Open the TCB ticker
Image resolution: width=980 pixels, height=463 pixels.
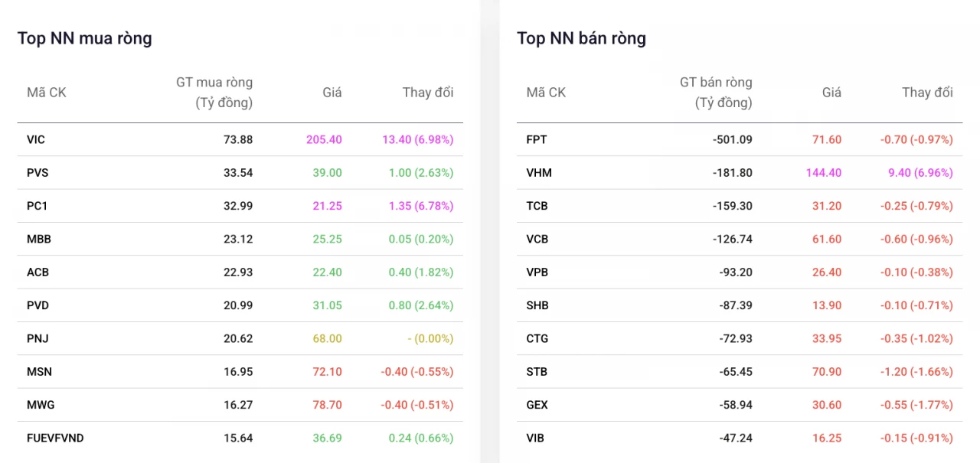click(x=537, y=206)
